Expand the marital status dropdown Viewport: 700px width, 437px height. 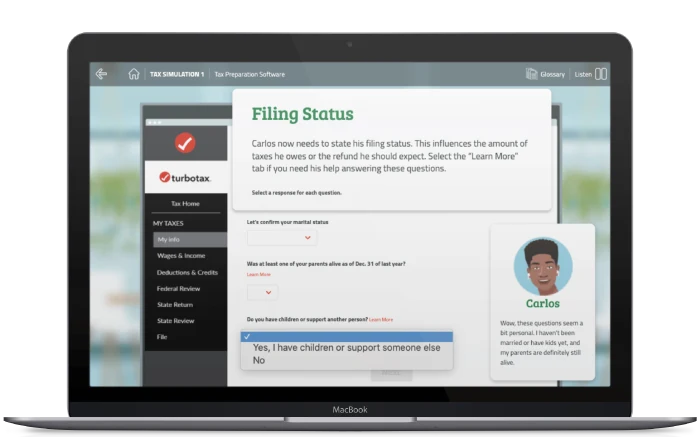coord(281,238)
